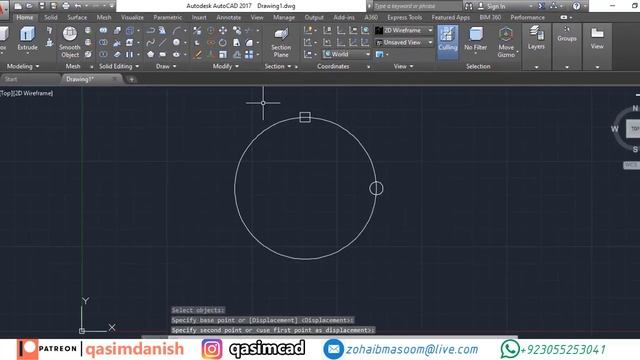Click the Autodesk Exchange apps icon
This screenshot has height=360, width=640.
click(541, 6)
